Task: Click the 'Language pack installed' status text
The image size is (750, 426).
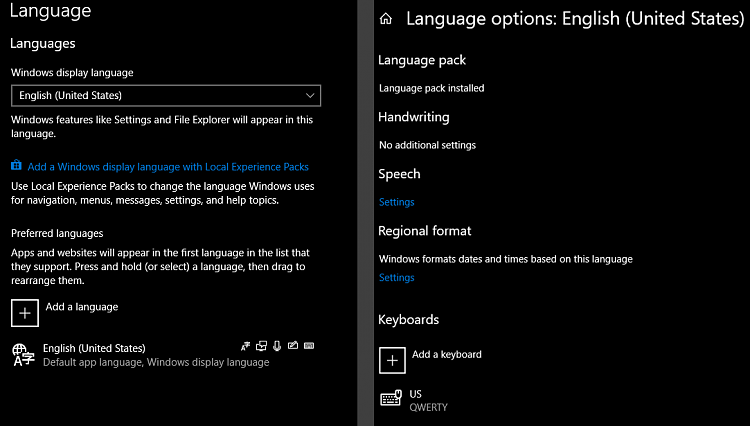Action: (x=431, y=88)
